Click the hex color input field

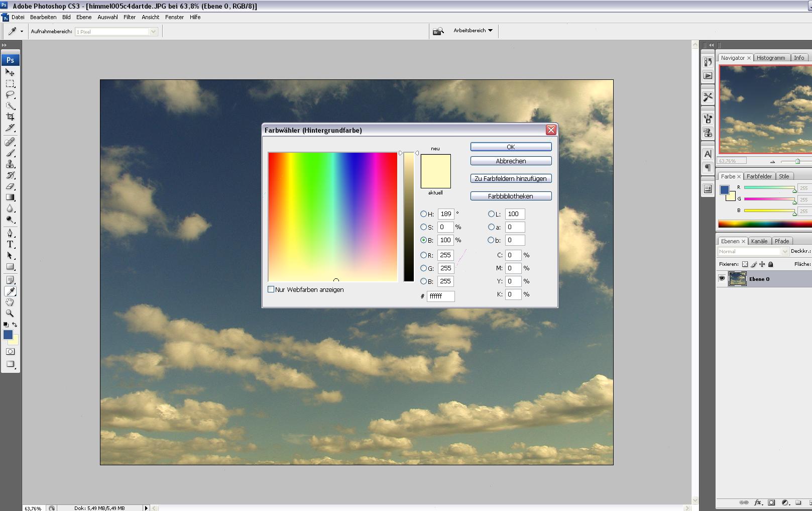click(441, 296)
